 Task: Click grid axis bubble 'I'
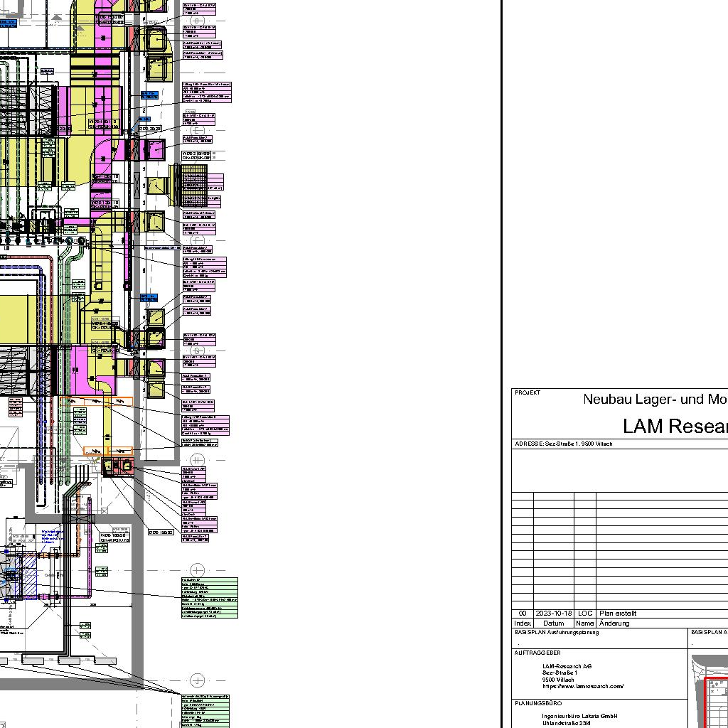[198, 570]
